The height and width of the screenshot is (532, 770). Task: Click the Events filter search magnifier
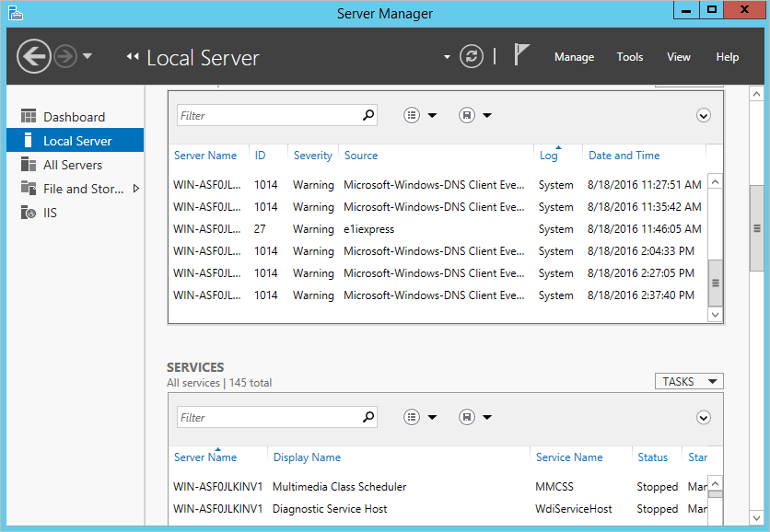click(368, 115)
